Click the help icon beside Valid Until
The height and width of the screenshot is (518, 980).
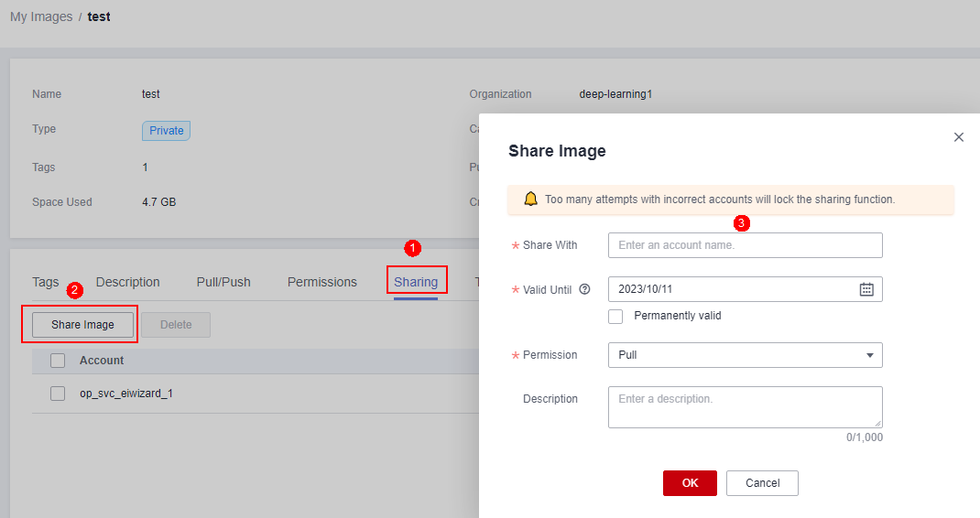point(585,289)
